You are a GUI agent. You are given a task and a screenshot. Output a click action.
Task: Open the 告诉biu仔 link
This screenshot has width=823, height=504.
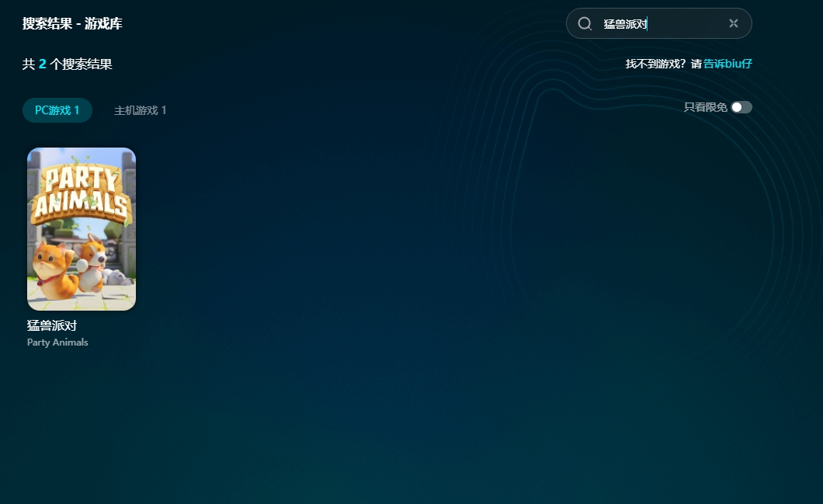(x=728, y=64)
